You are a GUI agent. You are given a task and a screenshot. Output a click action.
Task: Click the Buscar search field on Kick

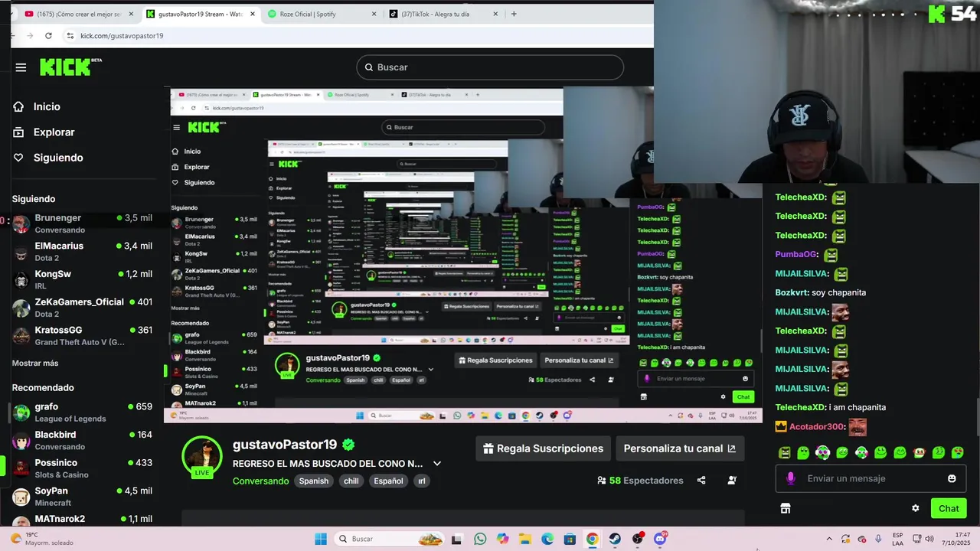(490, 67)
